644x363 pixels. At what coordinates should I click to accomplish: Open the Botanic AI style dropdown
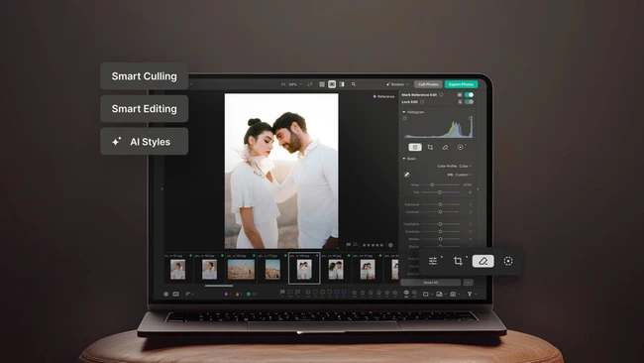click(397, 84)
